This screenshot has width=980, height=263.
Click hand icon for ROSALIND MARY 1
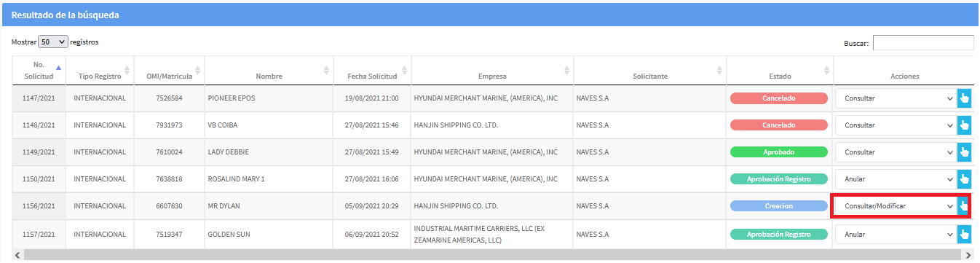[x=965, y=179]
